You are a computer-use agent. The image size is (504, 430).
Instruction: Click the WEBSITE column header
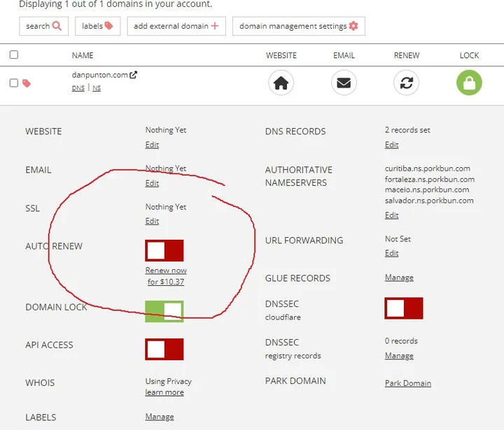[x=281, y=55]
